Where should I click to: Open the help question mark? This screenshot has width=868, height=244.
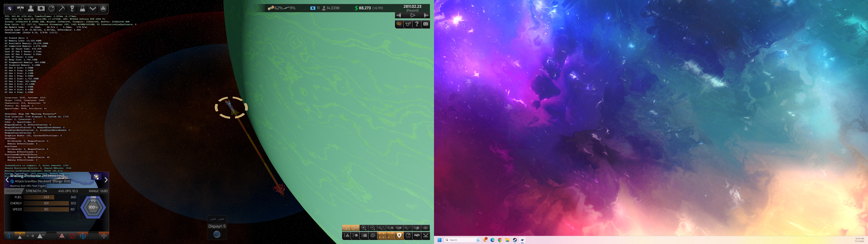coord(417,24)
